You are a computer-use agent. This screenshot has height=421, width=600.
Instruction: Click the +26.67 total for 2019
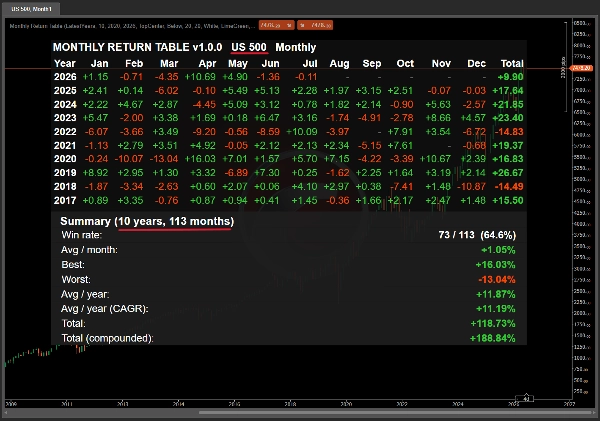[x=508, y=173]
